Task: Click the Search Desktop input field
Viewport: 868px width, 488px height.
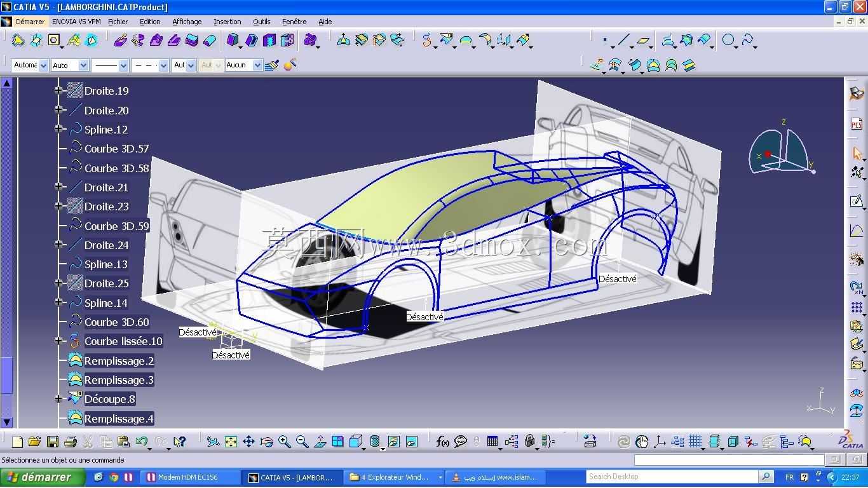Action: (672, 477)
